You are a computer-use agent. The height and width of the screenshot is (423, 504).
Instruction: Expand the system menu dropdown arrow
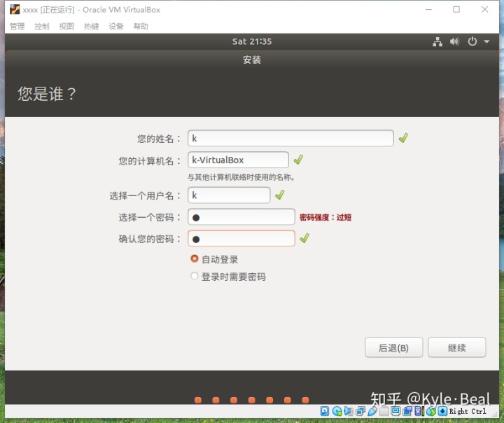tap(486, 41)
